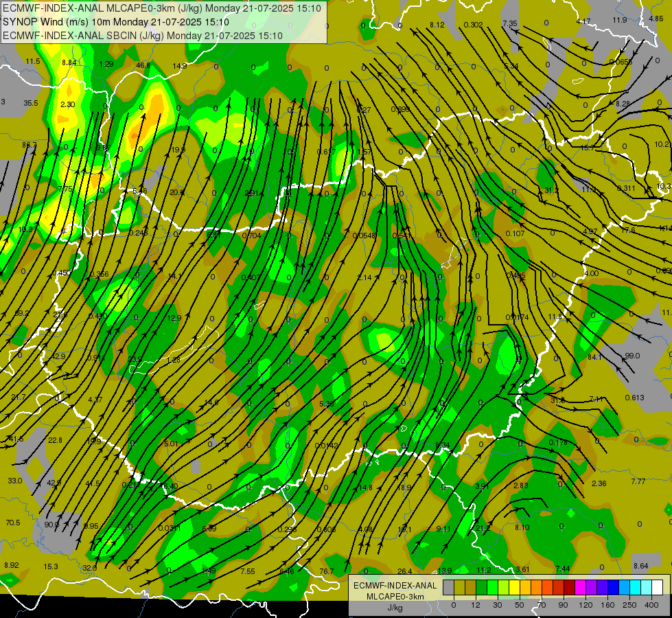Click the legend scale label '400'
672x618 pixels.
(651, 605)
